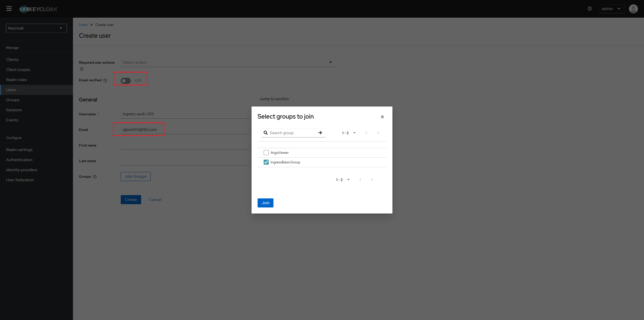Open Client scopes in the sidebar
The image size is (644, 320).
click(36, 70)
